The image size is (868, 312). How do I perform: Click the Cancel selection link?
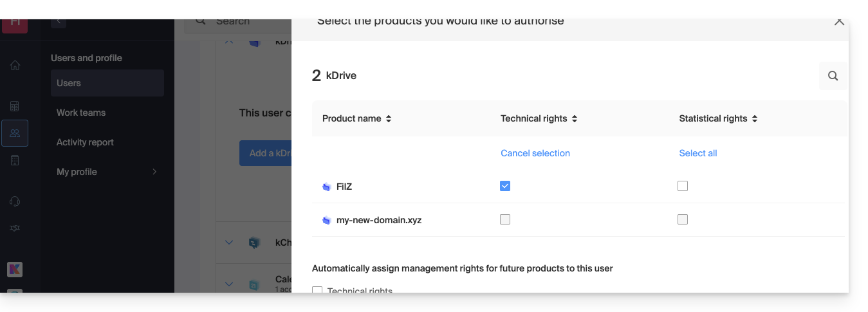point(535,153)
